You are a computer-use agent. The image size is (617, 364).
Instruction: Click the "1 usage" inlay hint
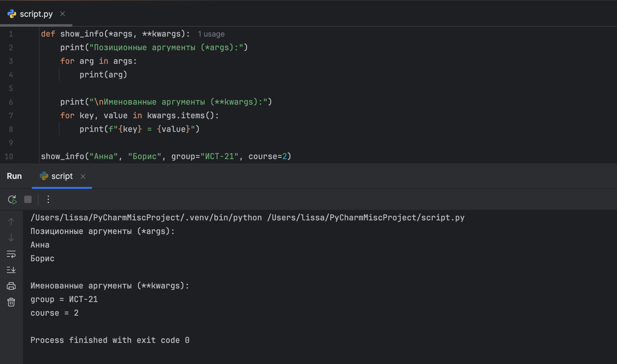211,34
